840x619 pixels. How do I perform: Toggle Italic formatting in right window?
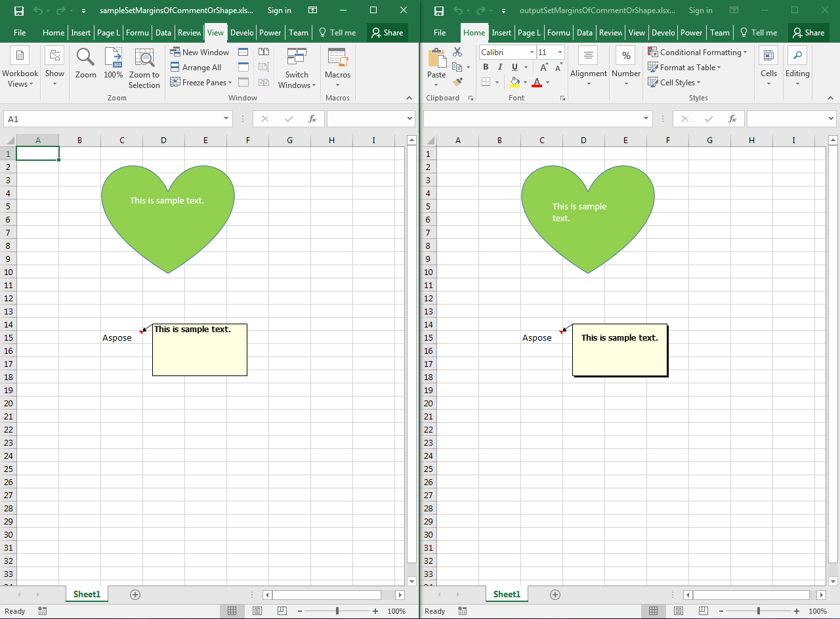(500, 67)
